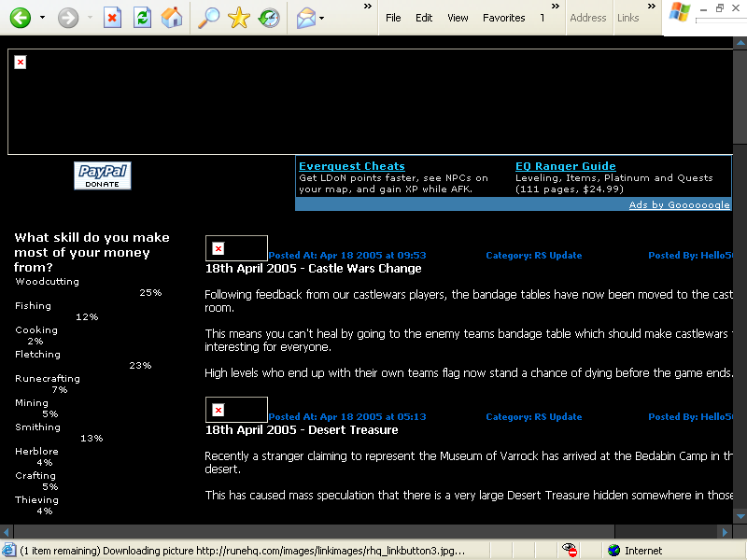The height and width of the screenshot is (560, 747).
Task: Click broken image beside Castle Wars post
Action: (218, 248)
